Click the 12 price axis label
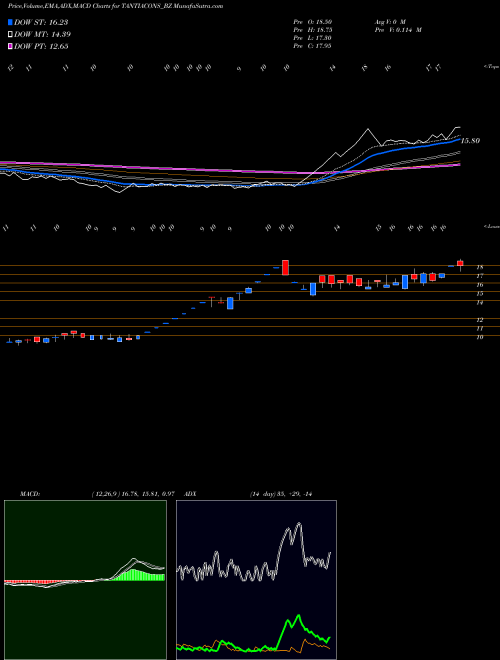The width and height of the screenshot is (500, 660). 479,320
